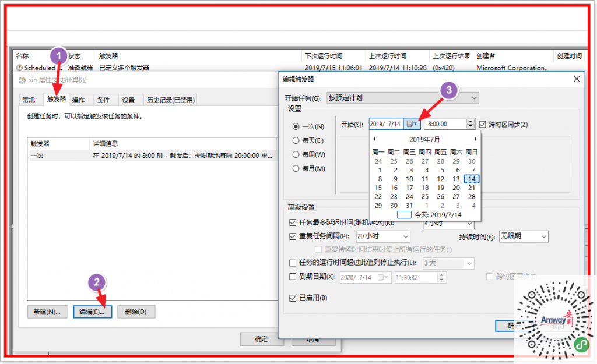
Task: Click the sih properties window title icon
Action: (x=22, y=80)
